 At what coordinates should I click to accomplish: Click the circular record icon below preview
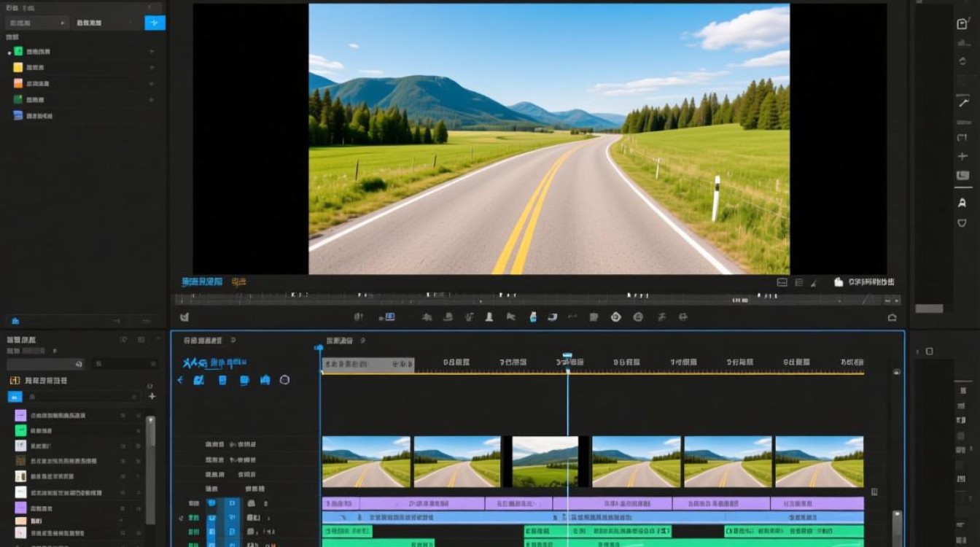tap(615, 317)
